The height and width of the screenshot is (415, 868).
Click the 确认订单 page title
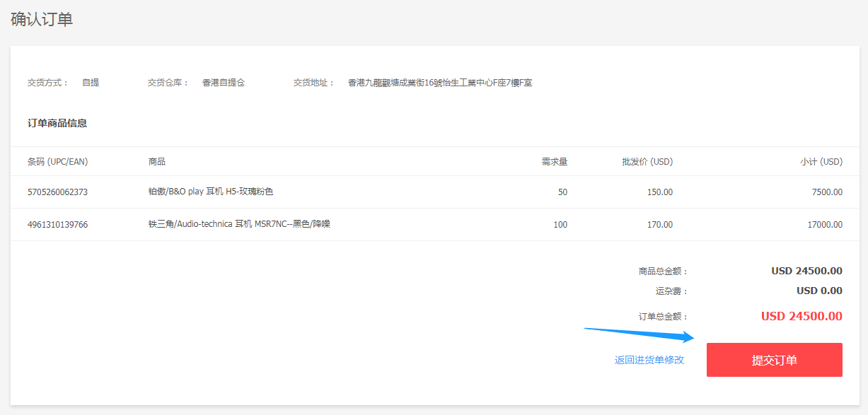point(42,20)
